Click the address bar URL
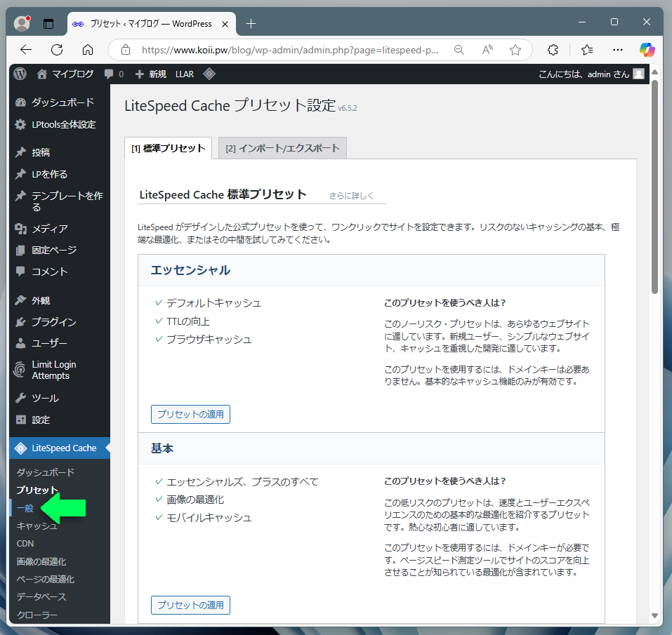The height and width of the screenshot is (635, 672). click(x=290, y=50)
